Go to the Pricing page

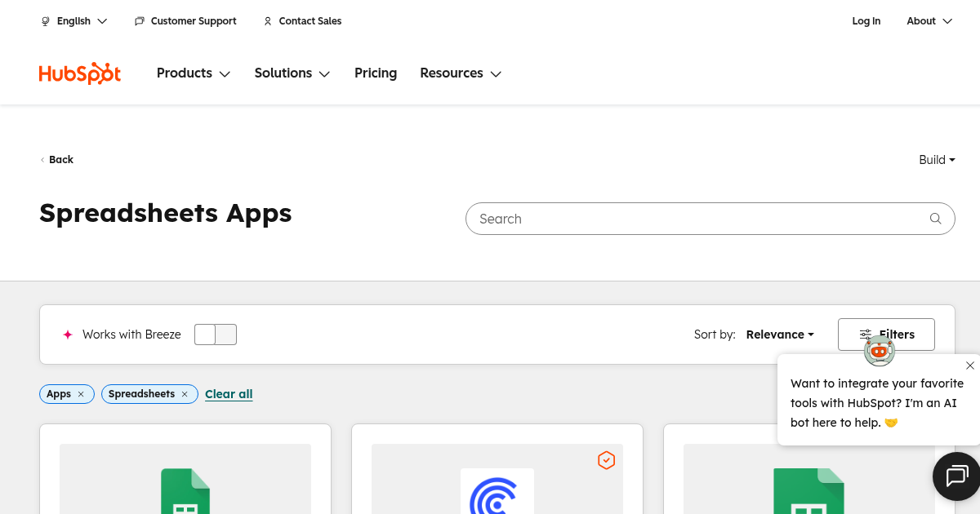tap(376, 73)
